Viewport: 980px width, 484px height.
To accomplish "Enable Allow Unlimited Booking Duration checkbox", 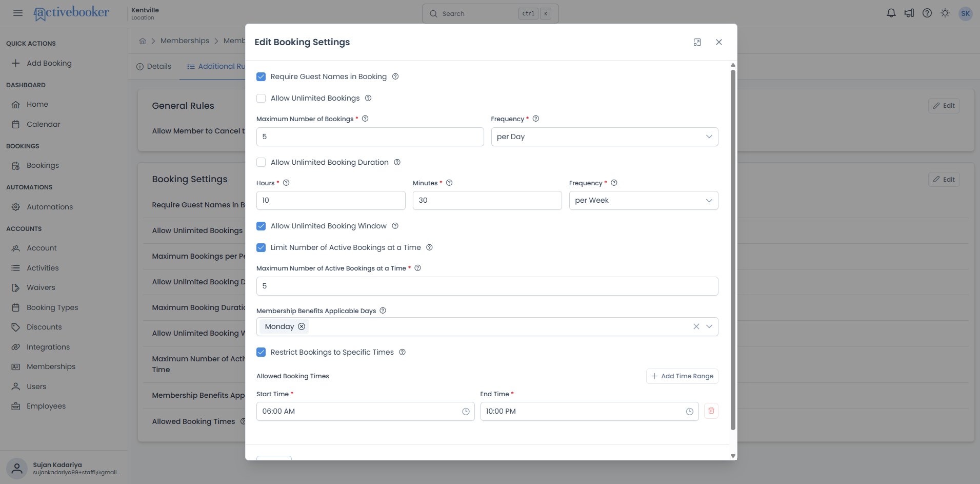I will (x=261, y=162).
